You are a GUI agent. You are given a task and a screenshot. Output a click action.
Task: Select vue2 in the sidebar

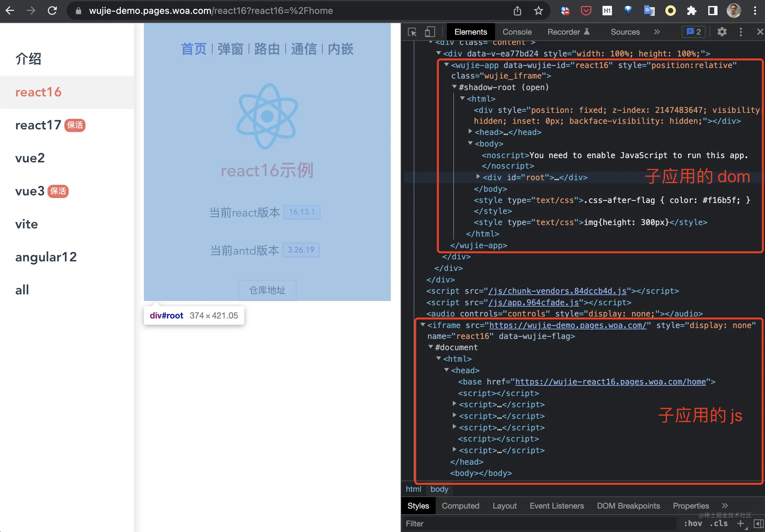(x=30, y=158)
